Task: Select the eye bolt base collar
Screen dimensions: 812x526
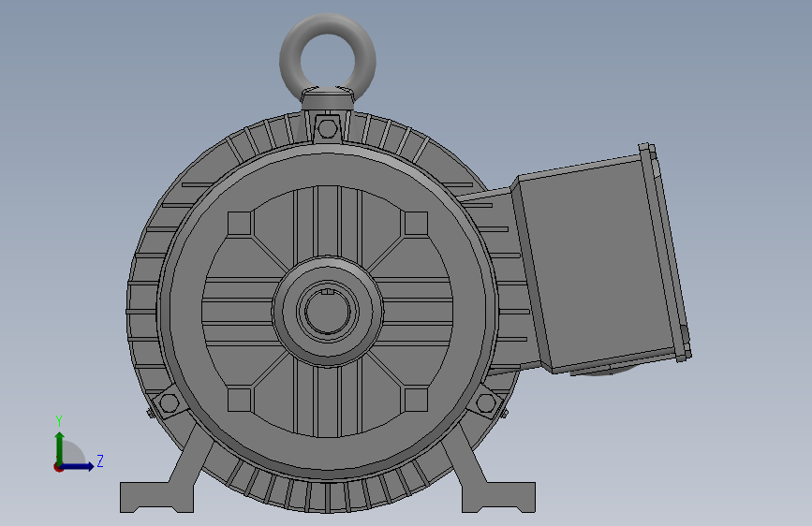Action: [x=327, y=99]
